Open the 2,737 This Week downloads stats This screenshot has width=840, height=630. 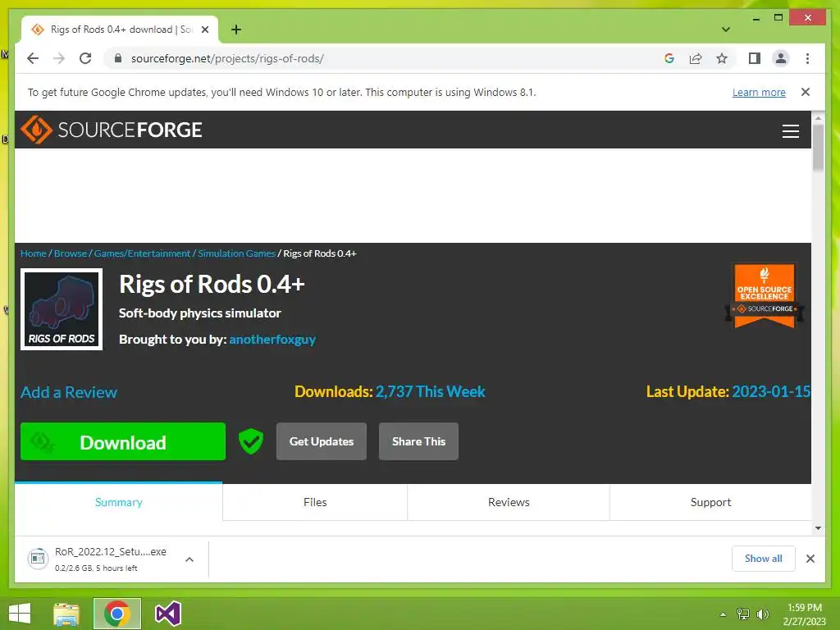430,391
